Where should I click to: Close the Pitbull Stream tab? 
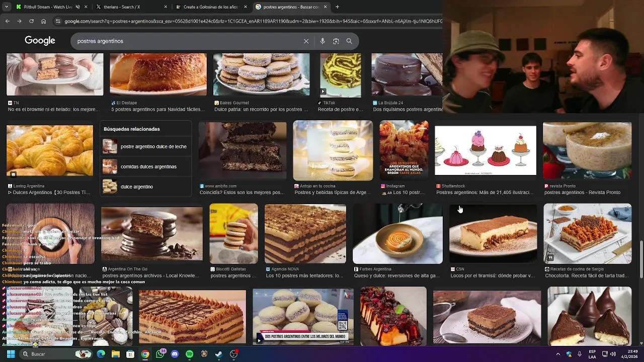pyautogui.click(x=86, y=7)
